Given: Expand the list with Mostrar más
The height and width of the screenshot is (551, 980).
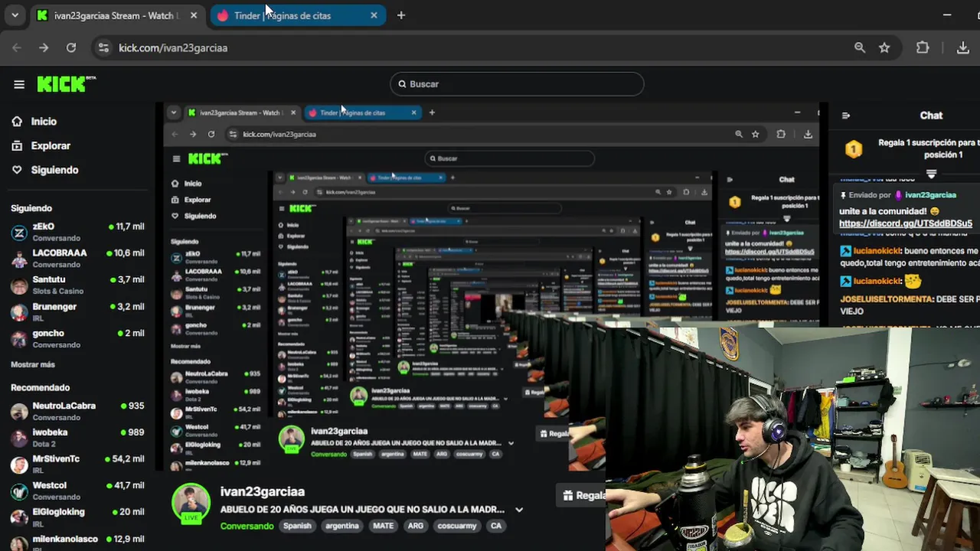Looking at the screenshot, I should pos(33,365).
